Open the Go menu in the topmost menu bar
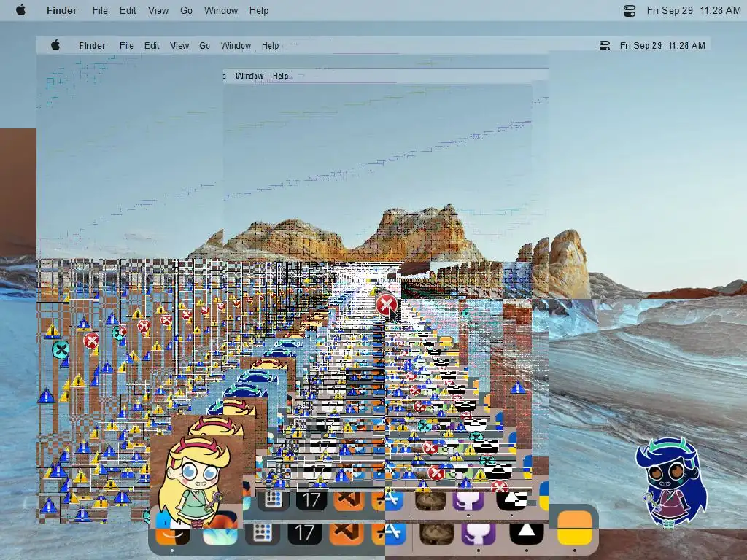This screenshot has width=747, height=560. point(186,10)
